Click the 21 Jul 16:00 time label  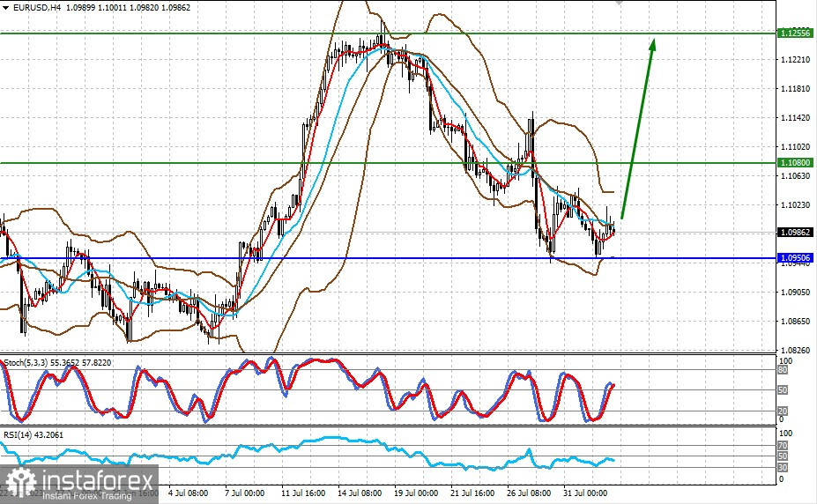(x=472, y=493)
